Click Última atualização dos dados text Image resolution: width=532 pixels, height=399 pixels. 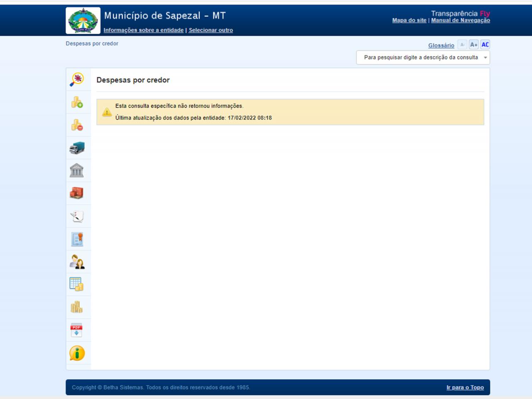(x=193, y=118)
